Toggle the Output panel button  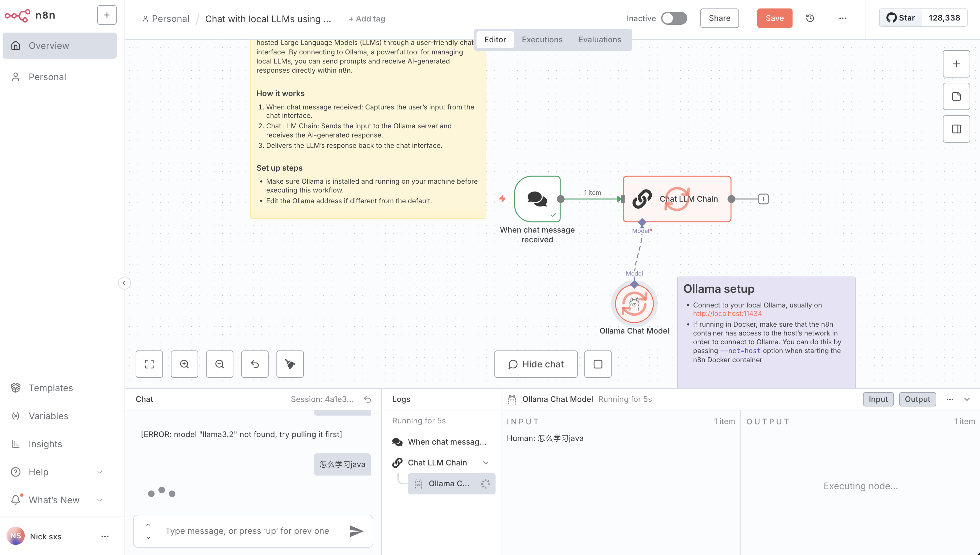click(917, 399)
